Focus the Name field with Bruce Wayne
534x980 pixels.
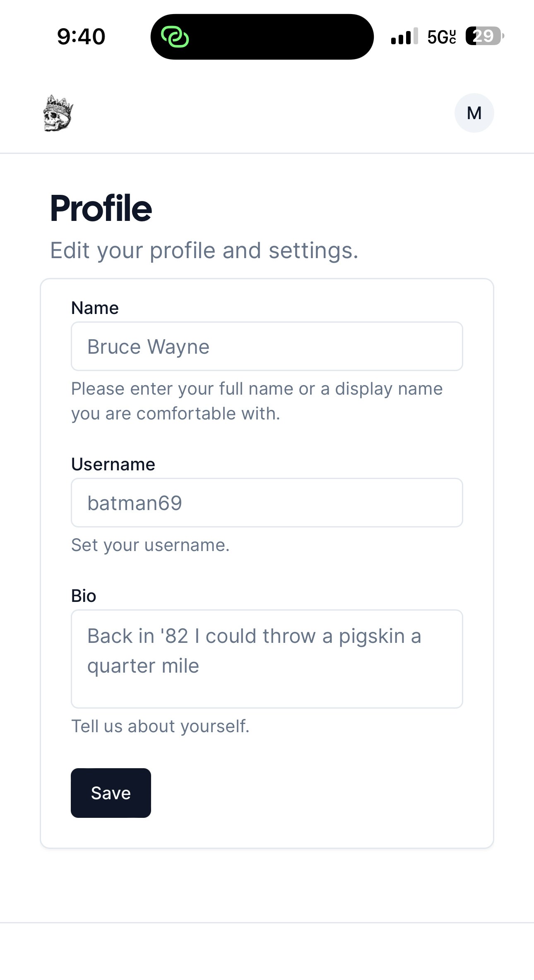coord(267,346)
